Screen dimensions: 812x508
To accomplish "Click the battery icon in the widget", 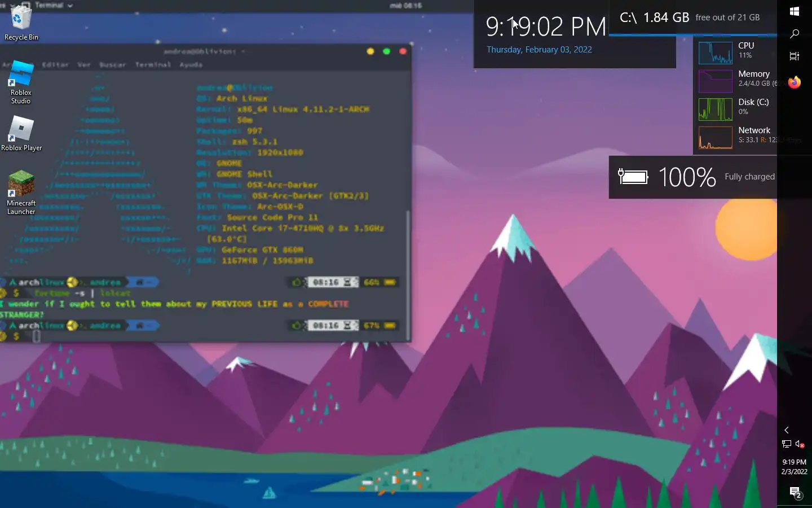I will 633,177.
